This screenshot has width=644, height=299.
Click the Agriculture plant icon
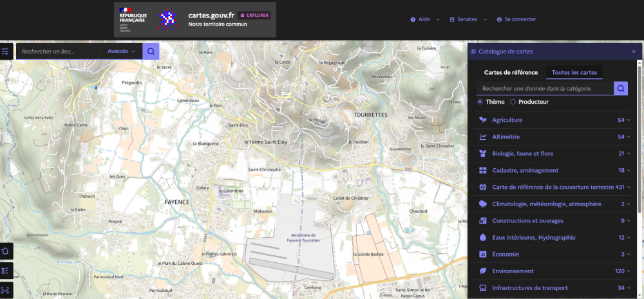point(483,120)
